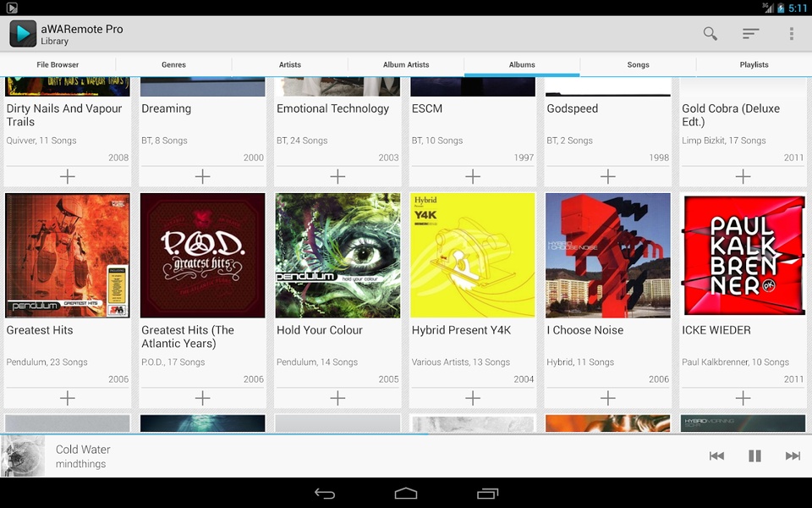Tap Android recent apps button
812x508 pixels.
(x=487, y=494)
